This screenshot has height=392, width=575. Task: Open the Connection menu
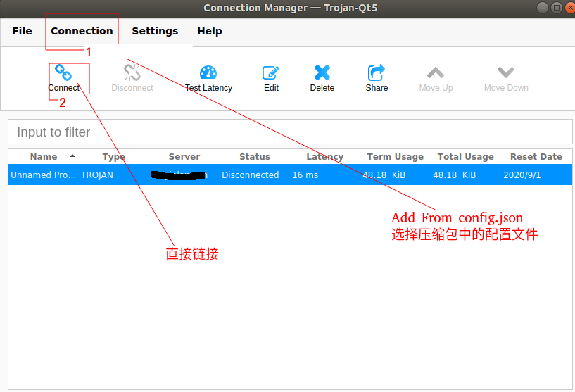(82, 31)
